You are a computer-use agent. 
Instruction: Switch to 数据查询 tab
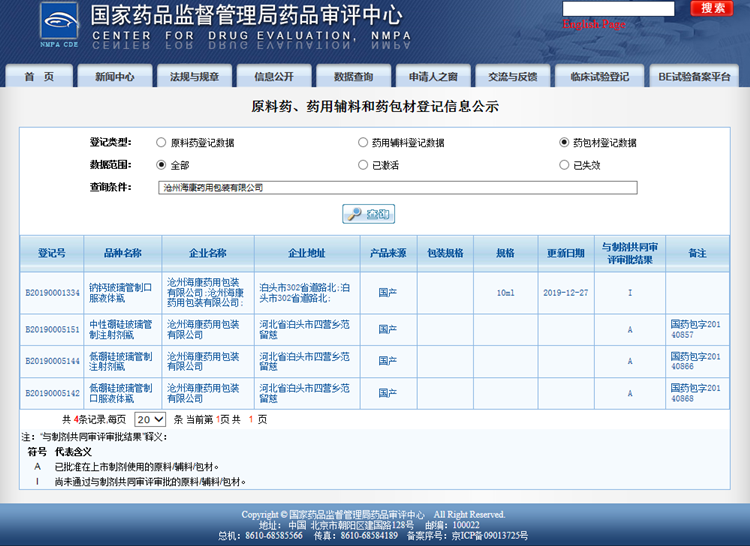point(354,77)
